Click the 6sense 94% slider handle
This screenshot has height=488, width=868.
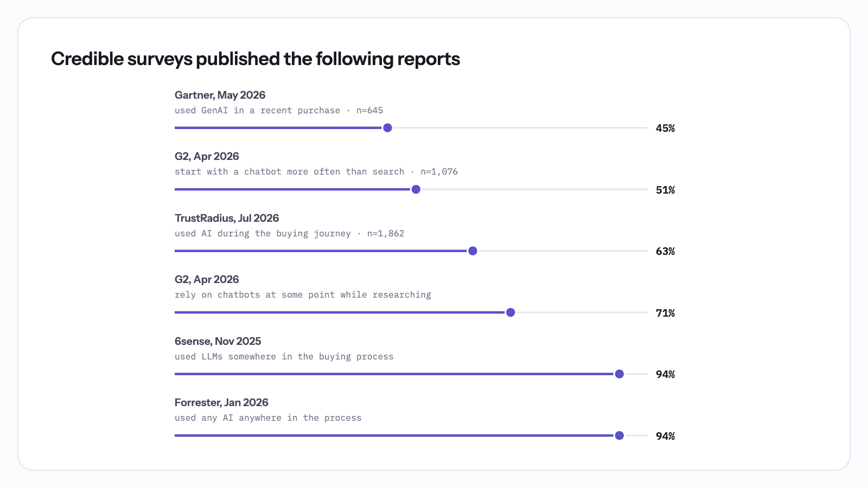[620, 374]
